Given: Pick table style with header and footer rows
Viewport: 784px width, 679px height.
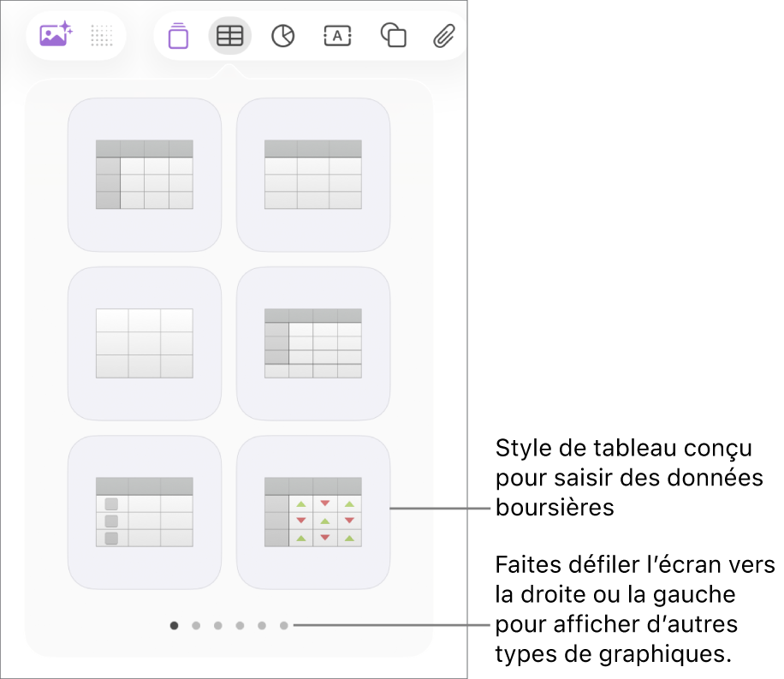Looking at the screenshot, I should pos(313,343).
